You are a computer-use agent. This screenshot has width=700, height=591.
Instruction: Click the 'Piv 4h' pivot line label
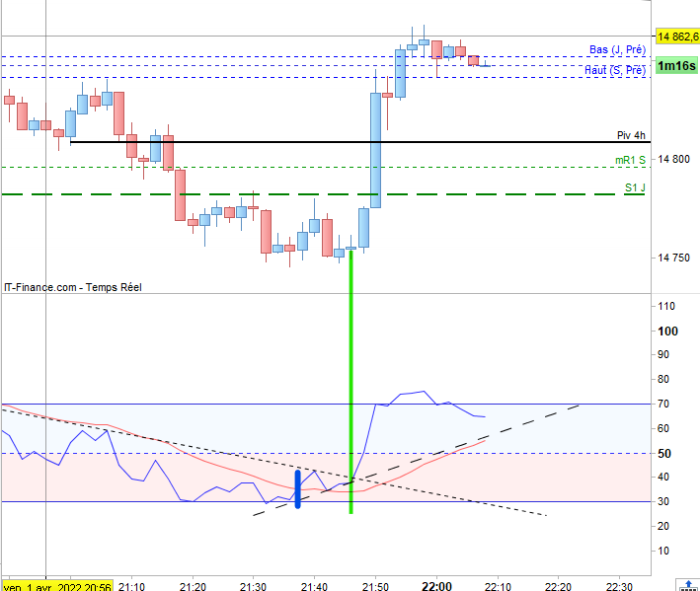click(x=631, y=135)
